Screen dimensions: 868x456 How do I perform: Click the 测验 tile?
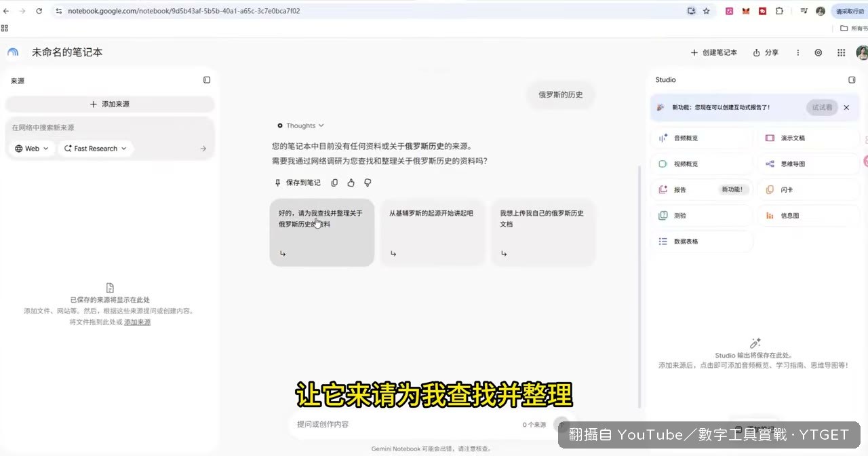pyautogui.click(x=702, y=215)
